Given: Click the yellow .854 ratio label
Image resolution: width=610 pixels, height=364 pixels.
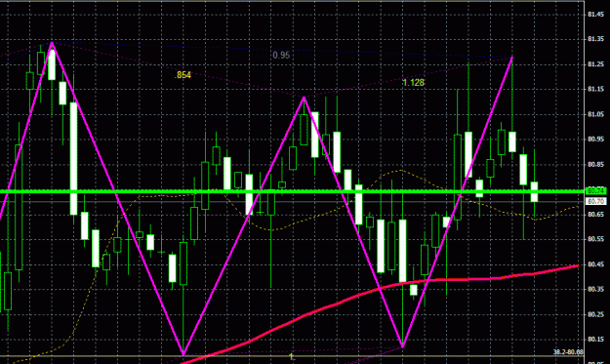Looking at the screenshot, I should (183, 75).
